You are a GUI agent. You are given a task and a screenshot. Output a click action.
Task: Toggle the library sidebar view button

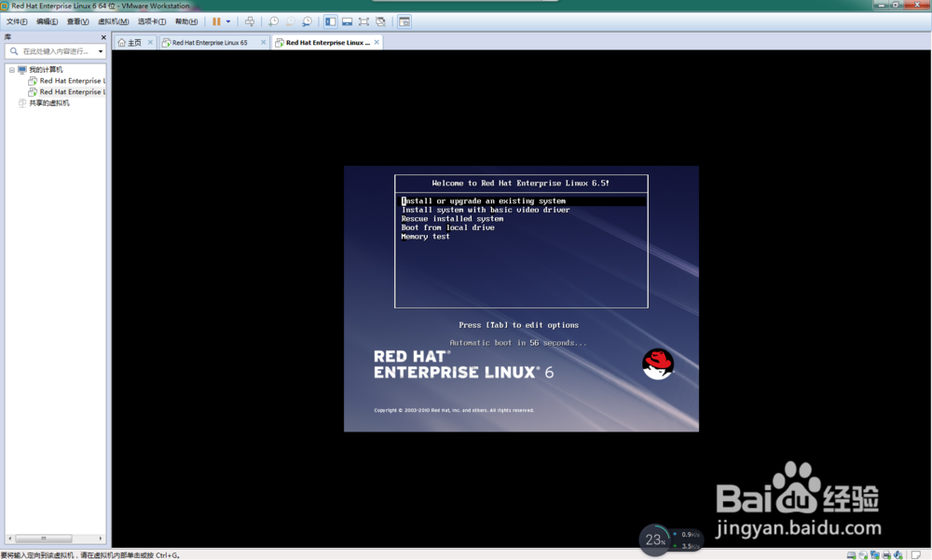[x=331, y=21]
